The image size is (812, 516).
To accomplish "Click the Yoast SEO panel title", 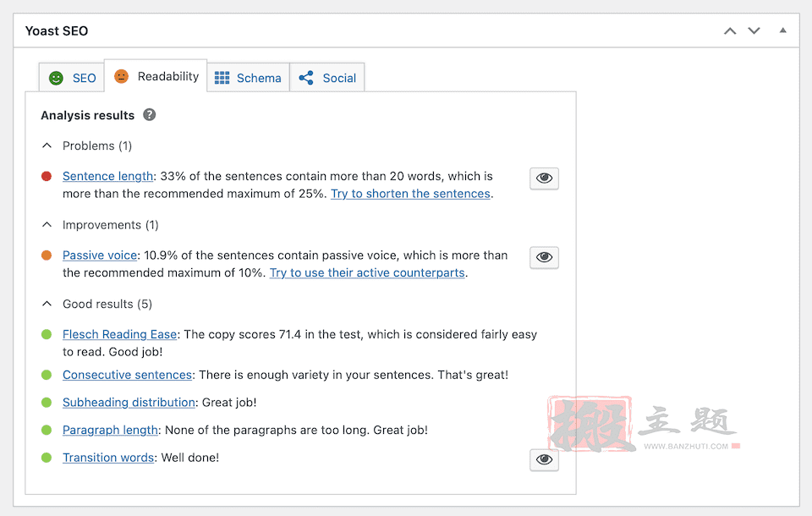I will pyautogui.click(x=57, y=31).
